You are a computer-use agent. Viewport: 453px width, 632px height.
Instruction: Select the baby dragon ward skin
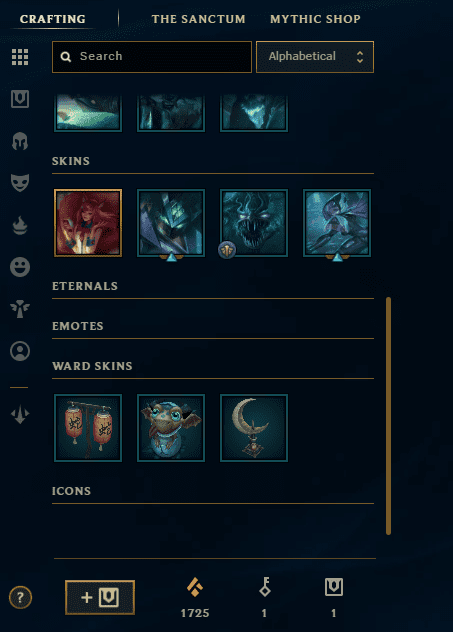pos(171,428)
